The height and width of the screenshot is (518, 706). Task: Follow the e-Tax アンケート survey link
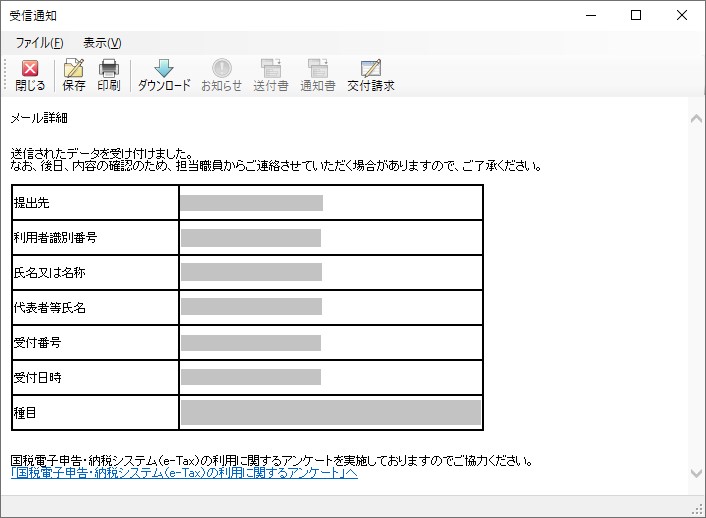(184, 473)
